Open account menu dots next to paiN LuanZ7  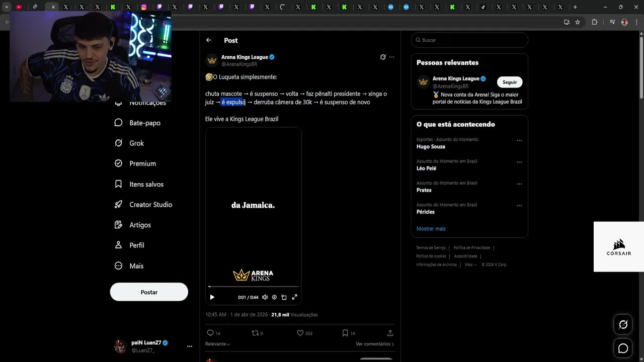click(190, 346)
